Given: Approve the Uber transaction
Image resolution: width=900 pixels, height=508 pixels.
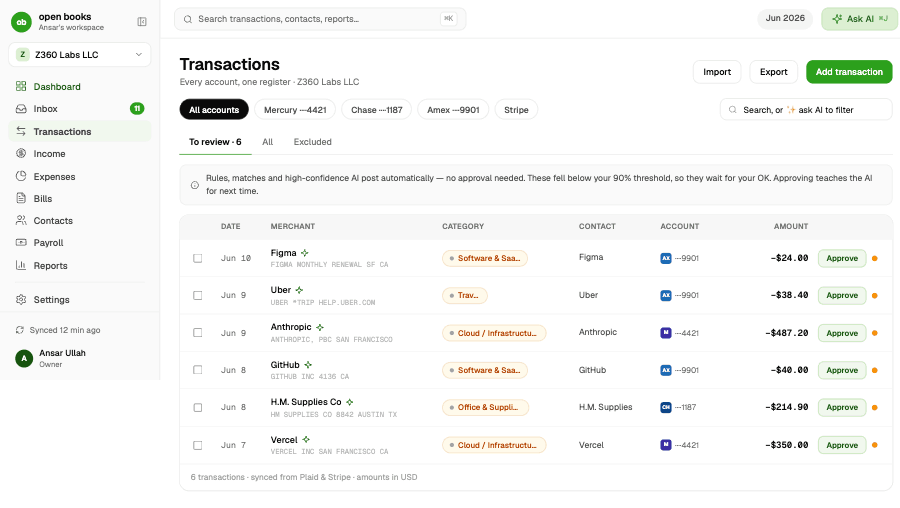Looking at the screenshot, I should pos(842,296).
